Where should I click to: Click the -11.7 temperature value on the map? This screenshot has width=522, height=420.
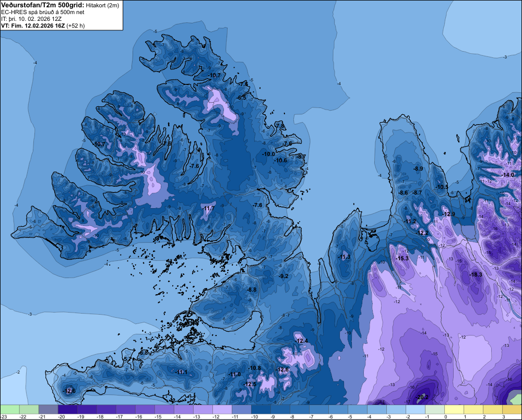tap(209, 208)
